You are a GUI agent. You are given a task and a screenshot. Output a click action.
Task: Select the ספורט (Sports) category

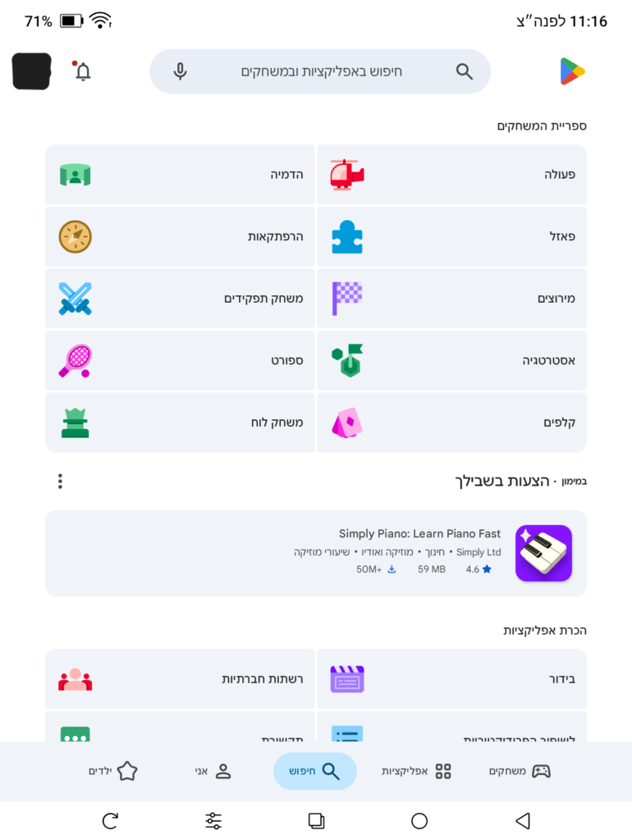pyautogui.click(x=180, y=360)
